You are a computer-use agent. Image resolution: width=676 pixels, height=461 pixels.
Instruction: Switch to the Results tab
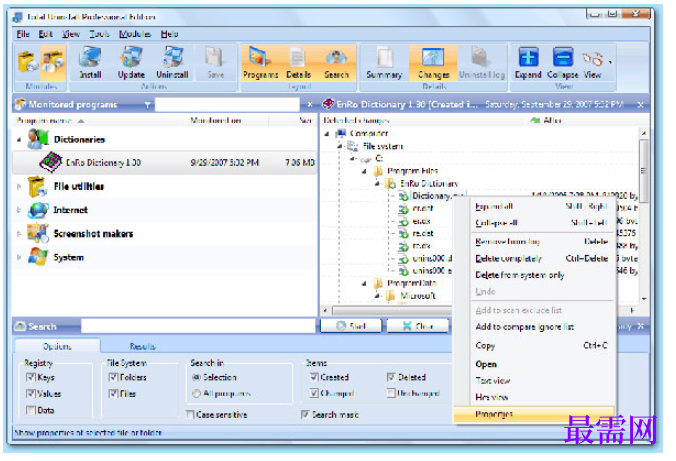pyautogui.click(x=142, y=346)
